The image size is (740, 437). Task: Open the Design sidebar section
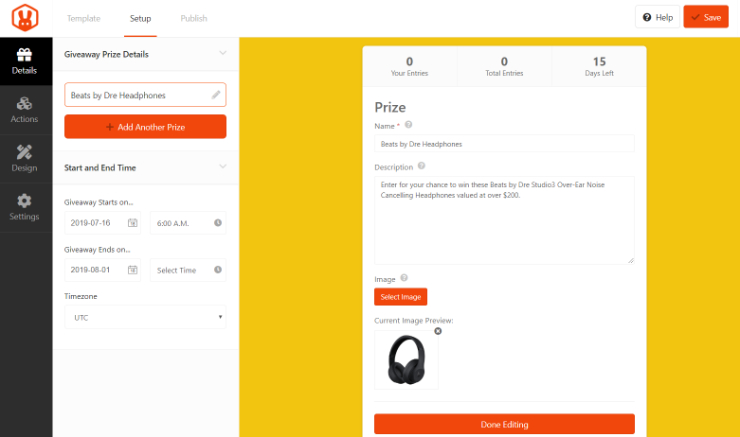click(x=25, y=159)
